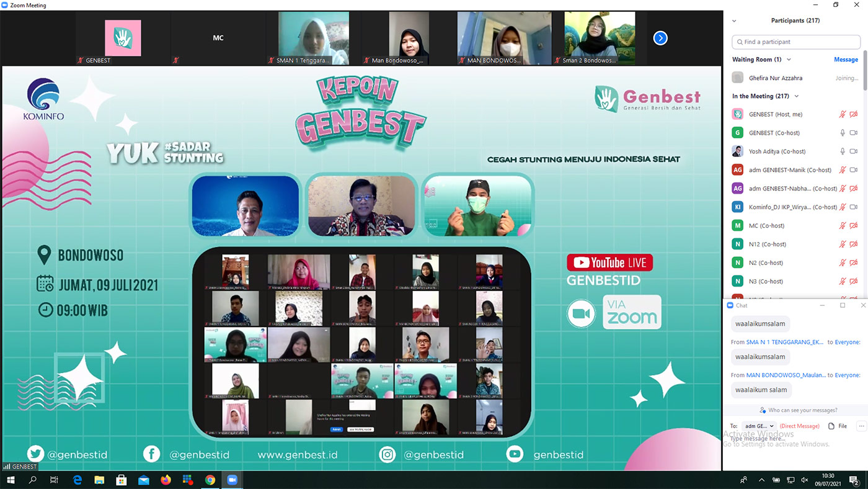Click Admit button in waiting room popup

coord(336,429)
